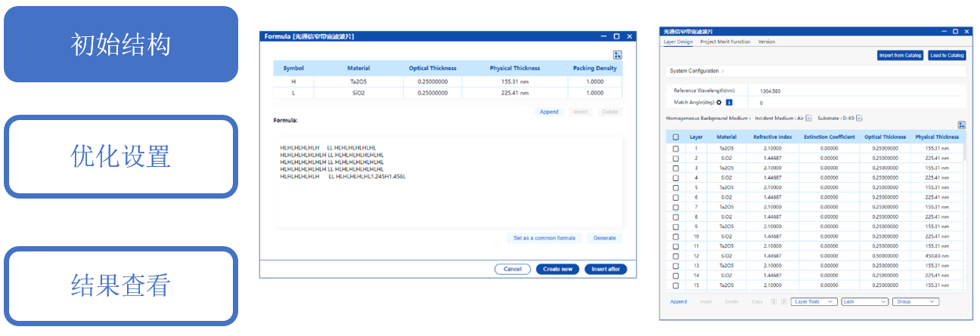Switch to the Project Merit Function tab
Viewport: 980px width, 336px height.
[724, 42]
